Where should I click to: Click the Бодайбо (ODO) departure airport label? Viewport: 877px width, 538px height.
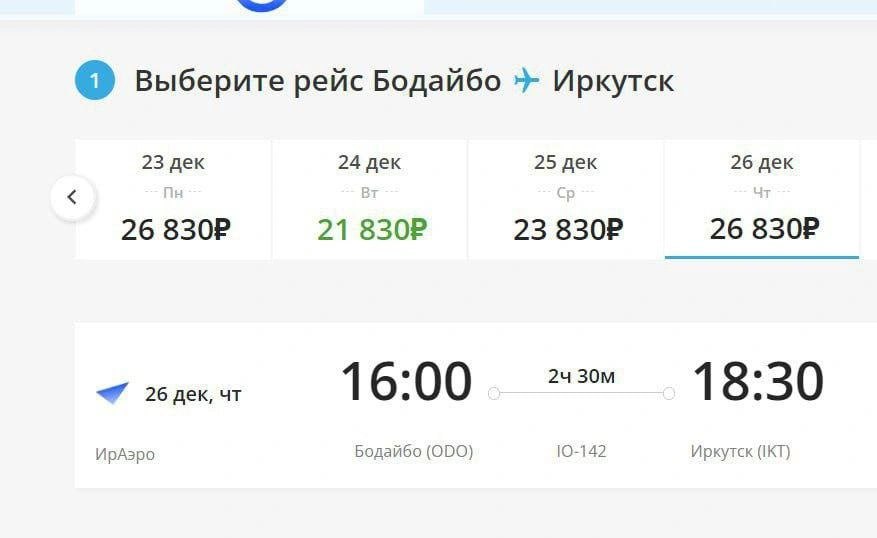[x=413, y=451]
